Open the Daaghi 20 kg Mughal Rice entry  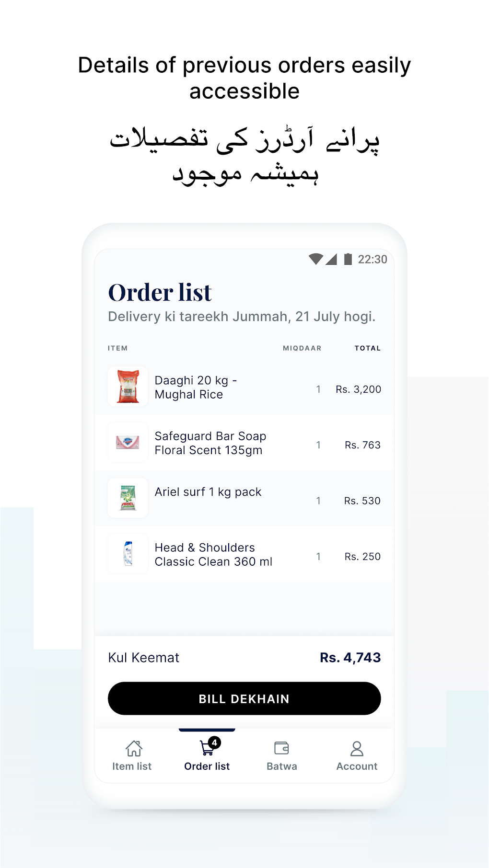(196, 388)
